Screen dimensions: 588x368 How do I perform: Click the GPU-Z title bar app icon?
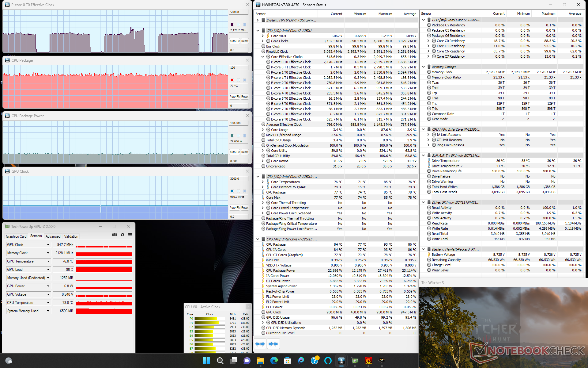coord(7,227)
